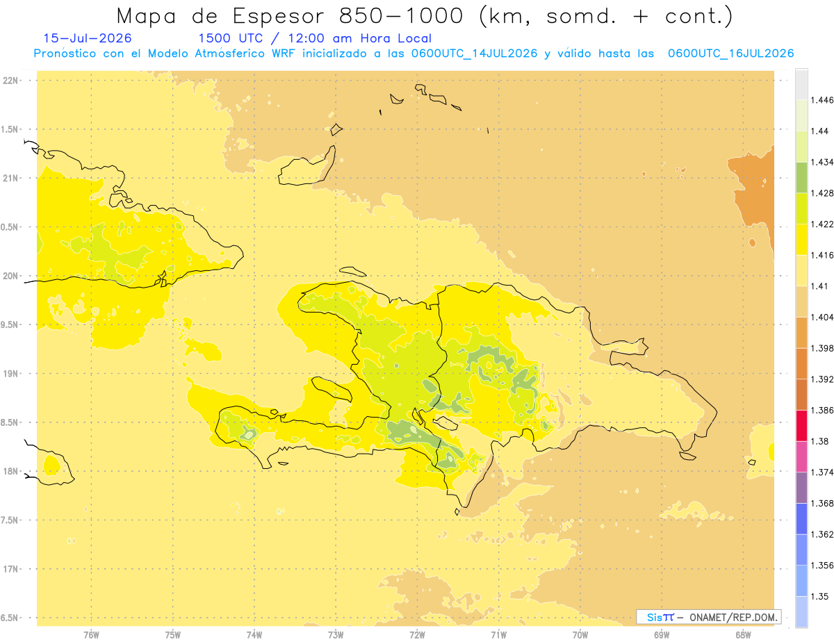This screenshot has width=834, height=644.
Task: Click the colorbar value 1.368
Action: 824,504
